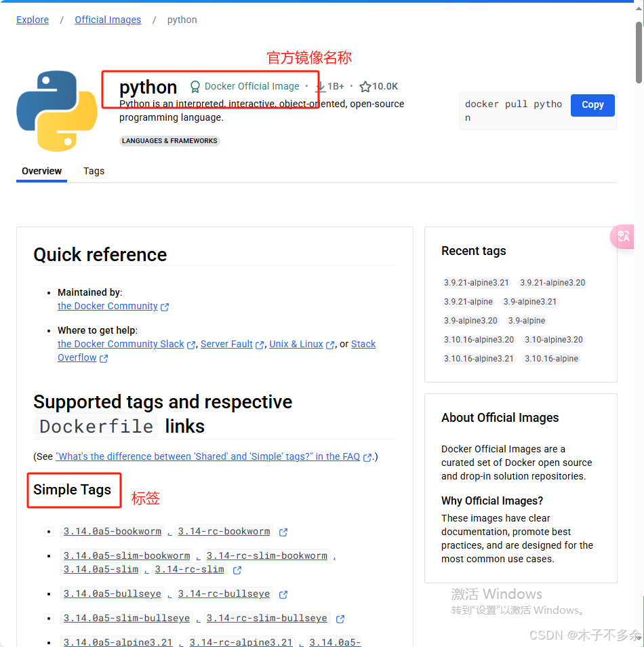This screenshot has width=644, height=647.
Task: Click the scrollbar up arrow
Action: coord(639,8)
